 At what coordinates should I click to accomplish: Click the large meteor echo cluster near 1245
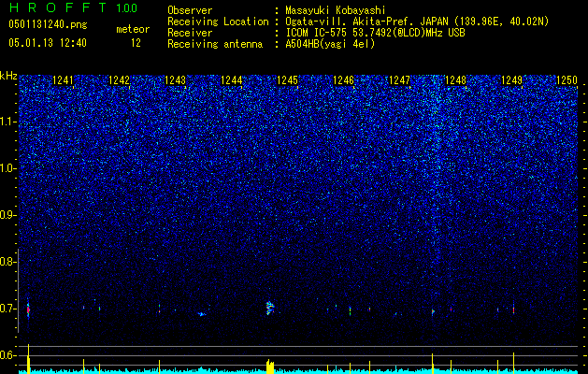(x=270, y=308)
